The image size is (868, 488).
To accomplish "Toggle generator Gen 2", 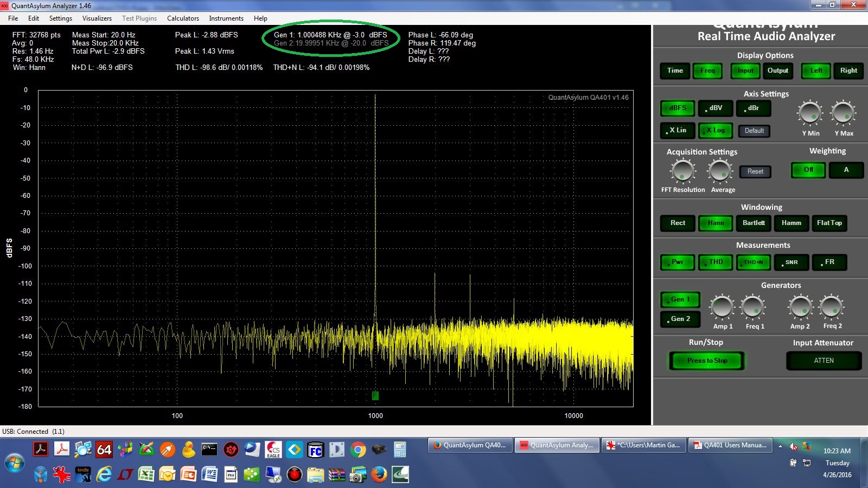I will click(680, 319).
